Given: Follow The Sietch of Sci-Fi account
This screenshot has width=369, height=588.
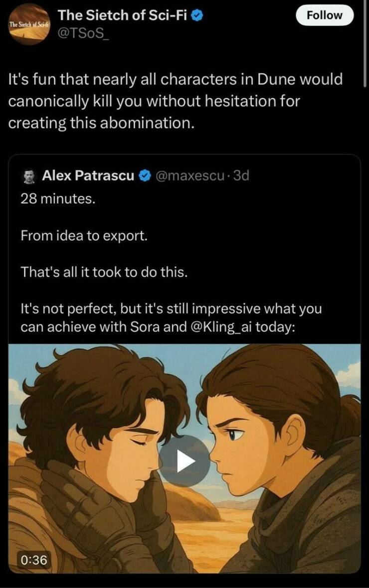Looking at the screenshot, I should [324, 15].
